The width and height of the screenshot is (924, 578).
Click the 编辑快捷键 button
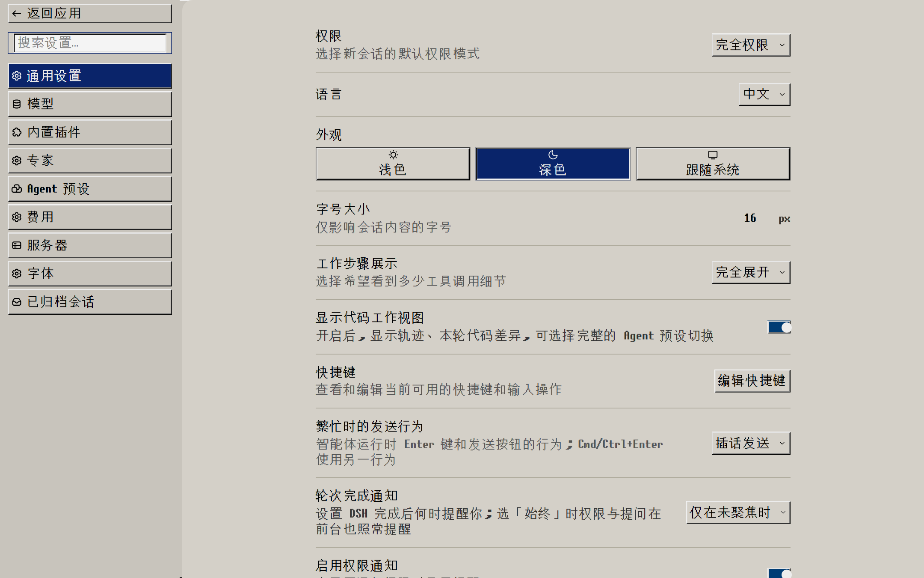[x=752, y=381]
